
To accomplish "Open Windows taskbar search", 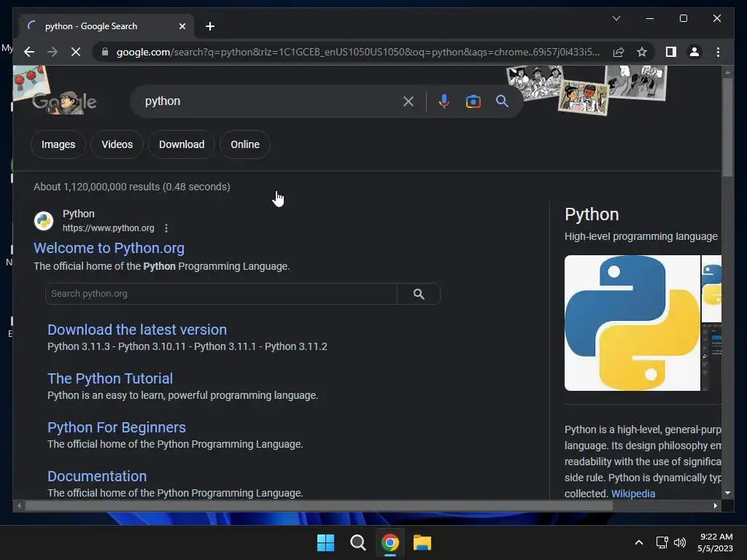I will pos(357,542).
